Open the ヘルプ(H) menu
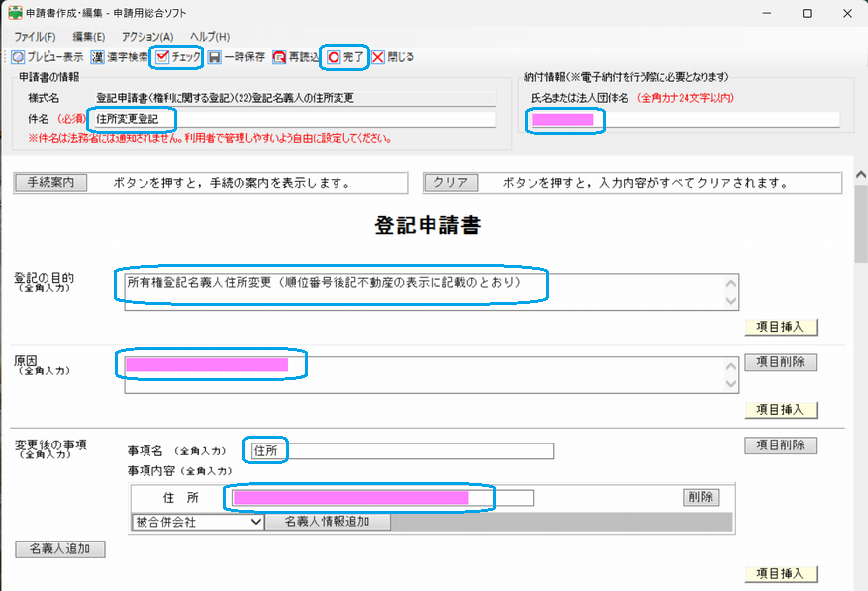The height and width of the screenshot is (591, 868). tap(209, 36)
